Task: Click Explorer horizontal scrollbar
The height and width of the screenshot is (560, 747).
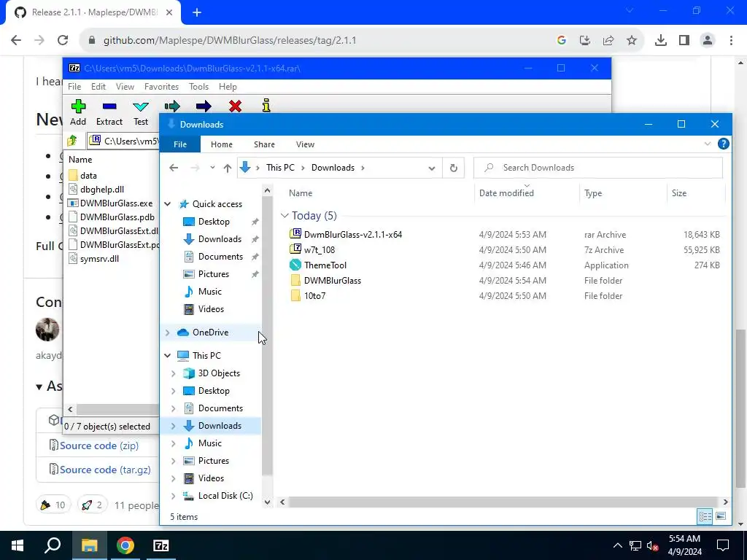Action: pyautogui.click(x=503, y=502)
